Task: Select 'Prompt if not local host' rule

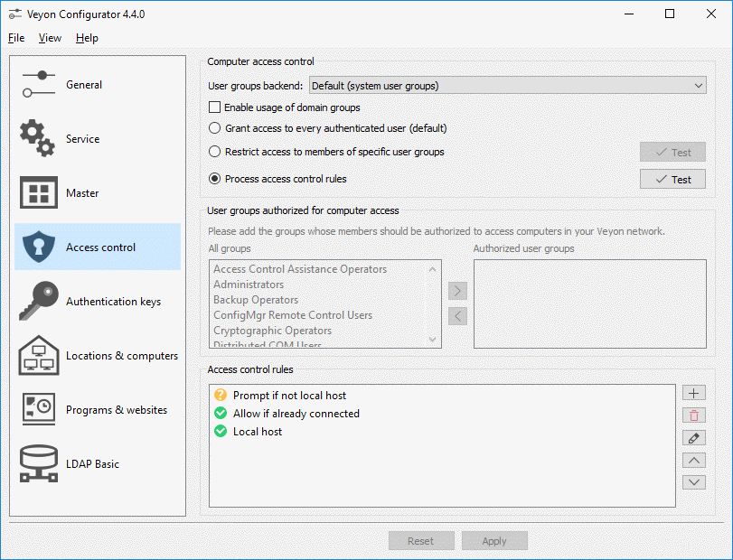Action: (x=289, y=395)
